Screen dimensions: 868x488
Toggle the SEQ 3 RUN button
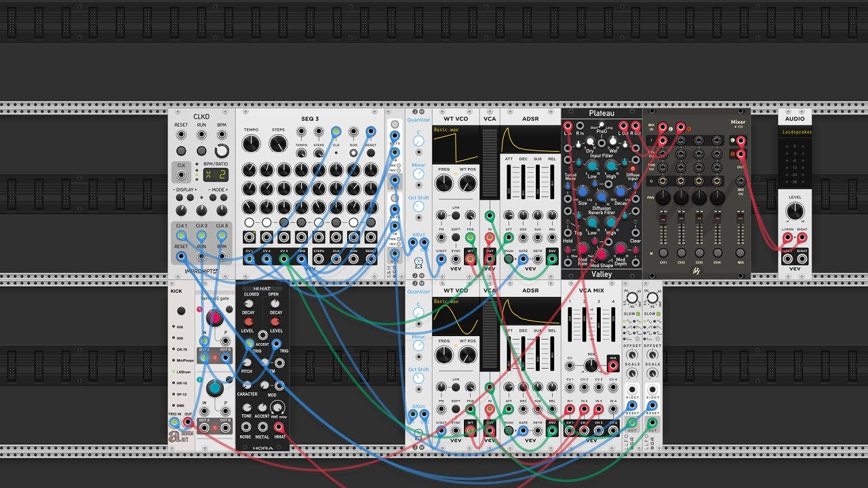353,152
